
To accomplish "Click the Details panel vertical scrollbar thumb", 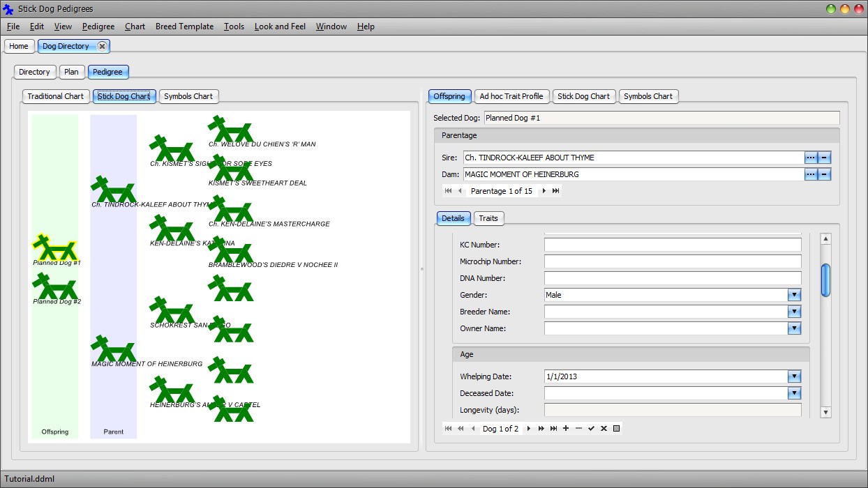I will [x=825, y=280].
